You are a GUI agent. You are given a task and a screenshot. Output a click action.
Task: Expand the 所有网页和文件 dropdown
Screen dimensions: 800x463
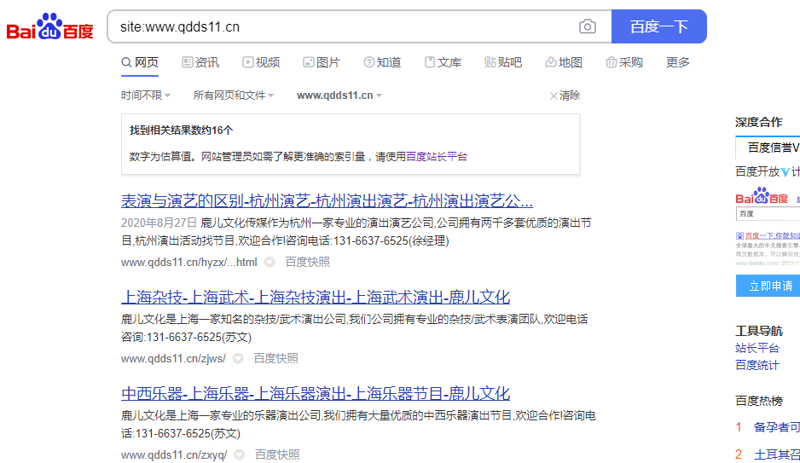233,95
